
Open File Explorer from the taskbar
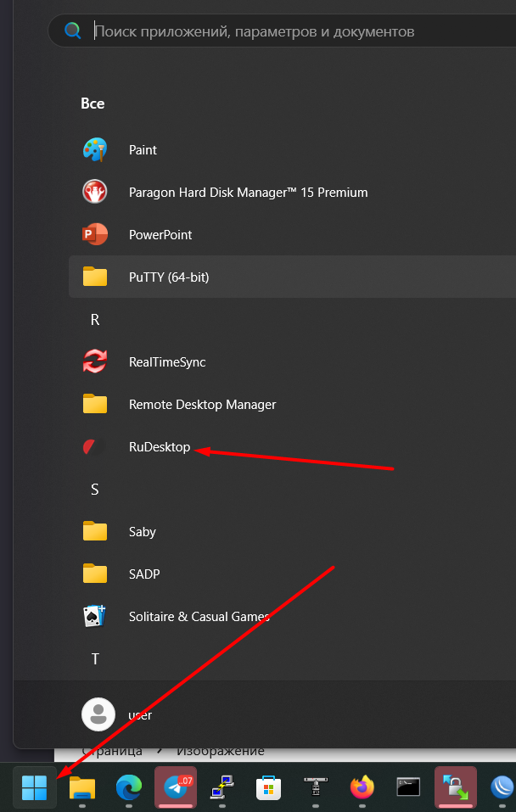tap(82, 787)
